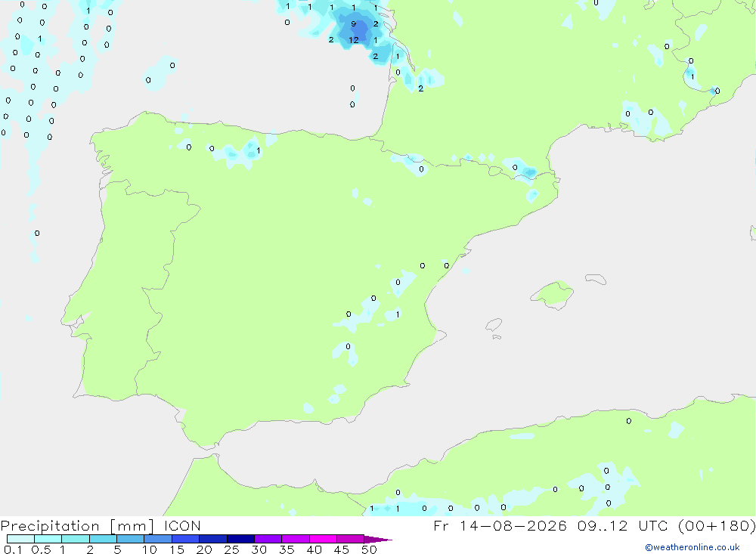
Task: Click the '50' legend scale label
Action: pyautogui.click(x=369, y=549)
